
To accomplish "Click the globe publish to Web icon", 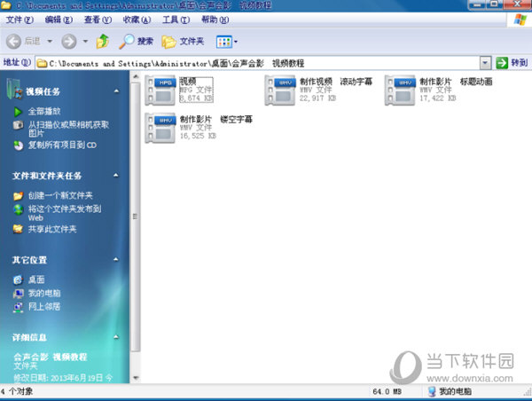I will (19, 209).
